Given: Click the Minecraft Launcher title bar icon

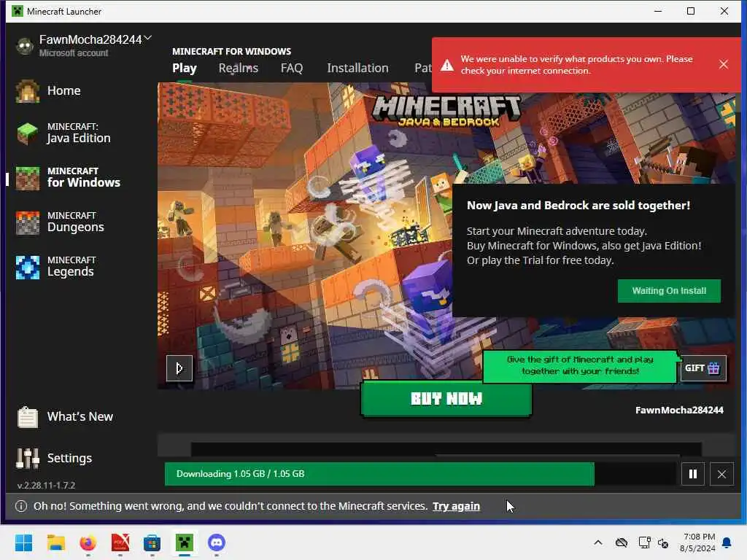Looking at the screenshot, I should (x=18, y=11).
